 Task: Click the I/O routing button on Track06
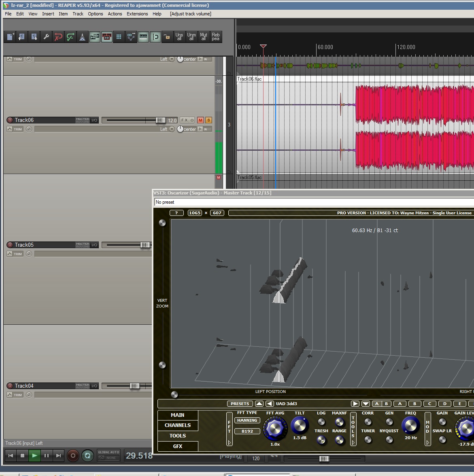(94, 120)
